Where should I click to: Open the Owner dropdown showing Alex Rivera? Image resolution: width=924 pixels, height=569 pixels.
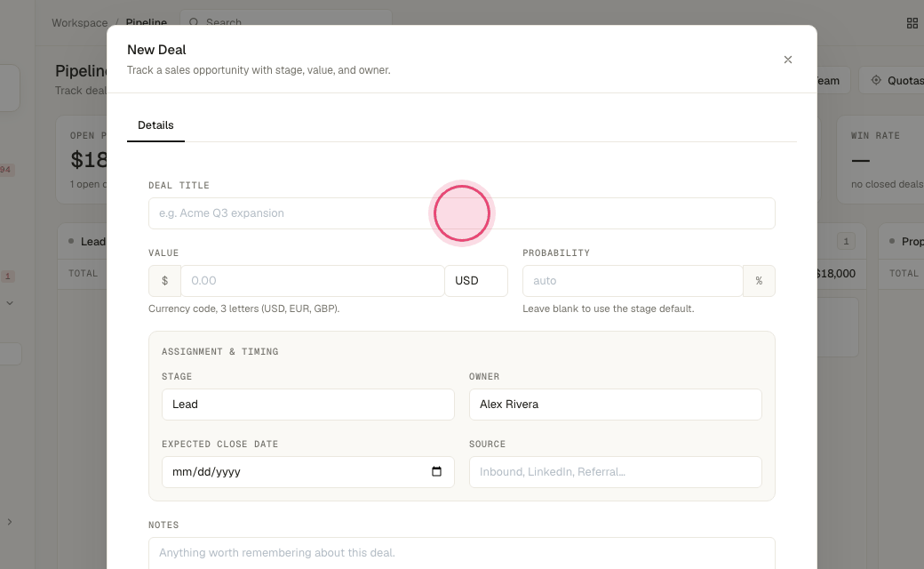tap(615, 405)
